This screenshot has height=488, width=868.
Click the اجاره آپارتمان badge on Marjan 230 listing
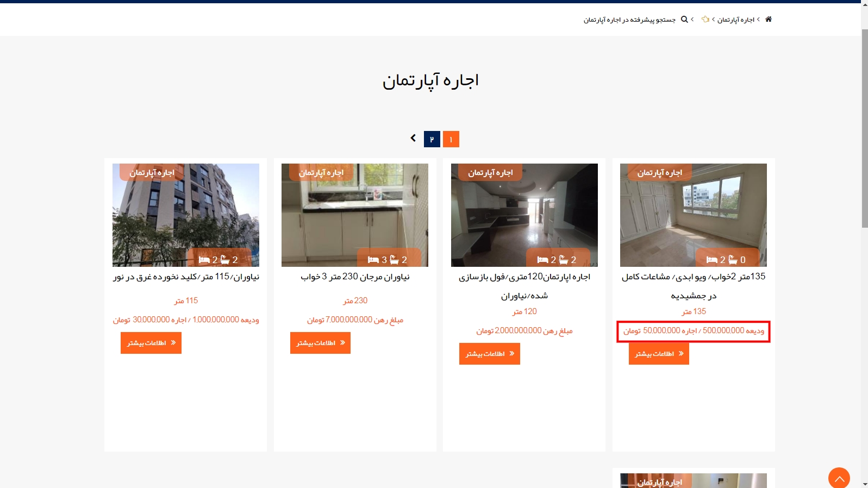point(321,172)
